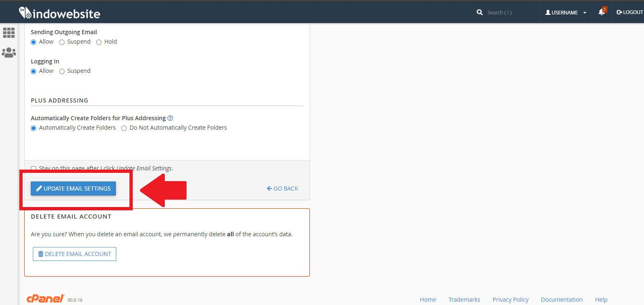Screen dimensions: 644x305
Task: Open the notifications bell icon
Action: pos(601,12)
